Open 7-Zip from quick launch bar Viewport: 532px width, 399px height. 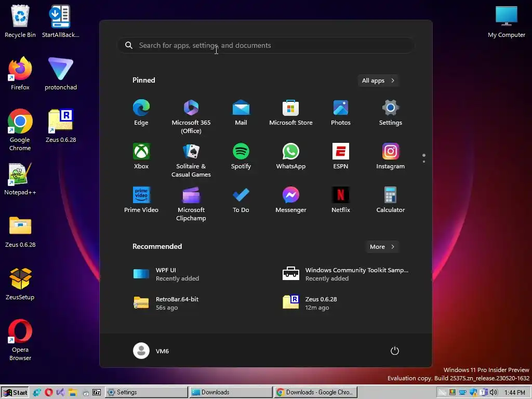[96, 392]
